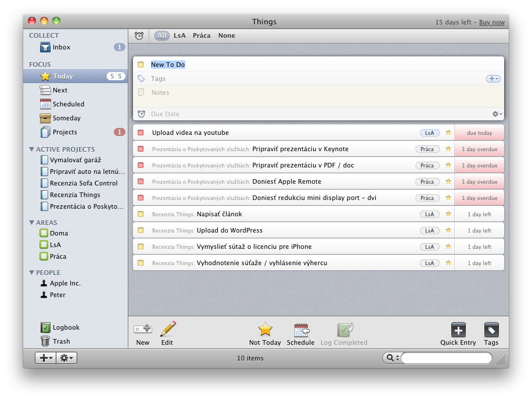Filter by LsA tag in filter bar
This screenshot has width=532, height=400.
coord(179,35)
